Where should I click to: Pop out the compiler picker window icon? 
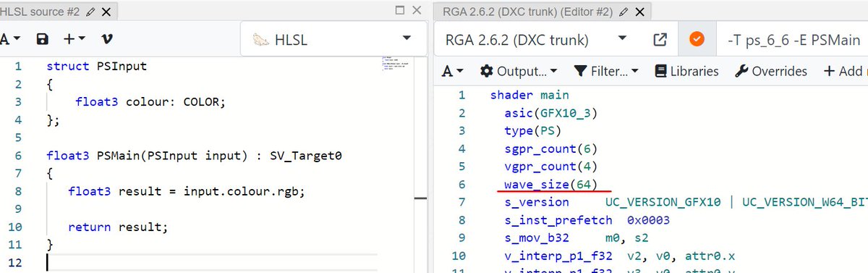tap(660, 40)
